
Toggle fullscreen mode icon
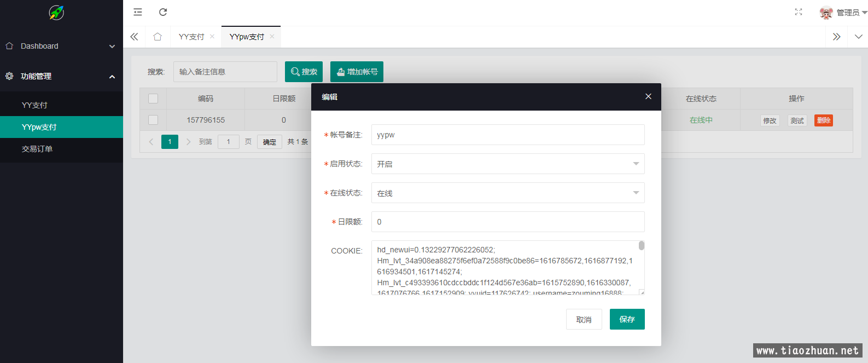(x=799, y=12)
